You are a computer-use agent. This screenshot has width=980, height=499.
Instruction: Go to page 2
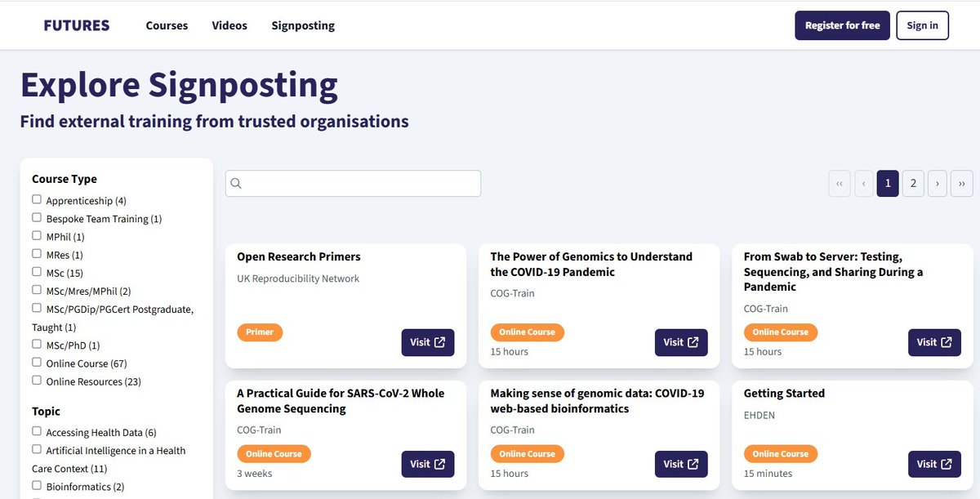[913, 184]
